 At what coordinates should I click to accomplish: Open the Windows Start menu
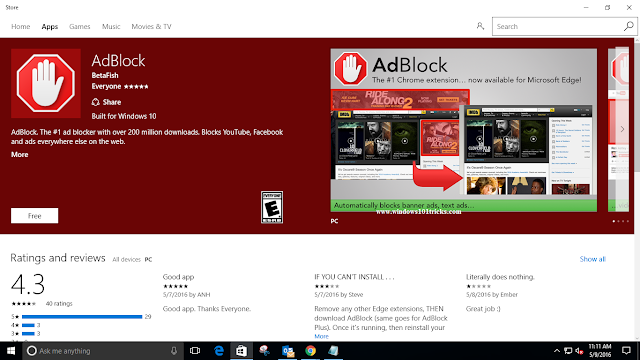(11, 351)
